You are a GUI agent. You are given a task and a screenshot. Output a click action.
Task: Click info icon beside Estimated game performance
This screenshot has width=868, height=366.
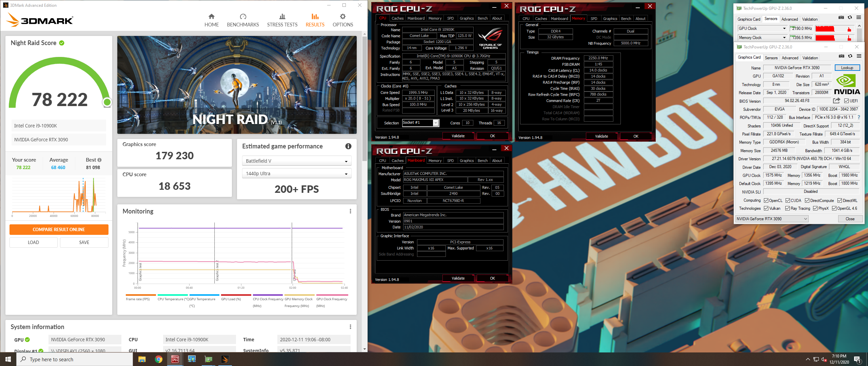pyautogui.click(x=348, y=146)
